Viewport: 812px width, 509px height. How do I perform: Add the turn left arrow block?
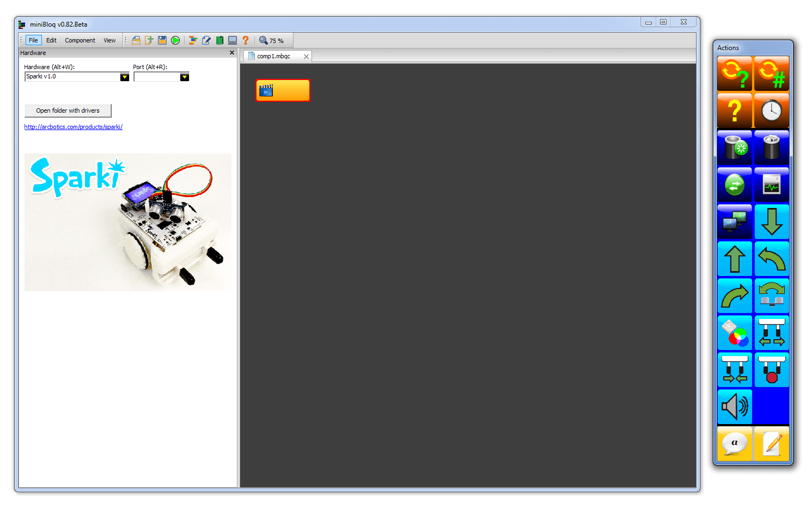(772, 259)
